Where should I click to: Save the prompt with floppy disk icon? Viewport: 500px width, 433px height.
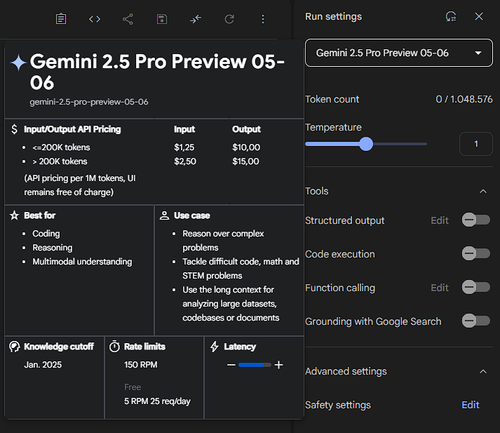click(x=162, y=19)
